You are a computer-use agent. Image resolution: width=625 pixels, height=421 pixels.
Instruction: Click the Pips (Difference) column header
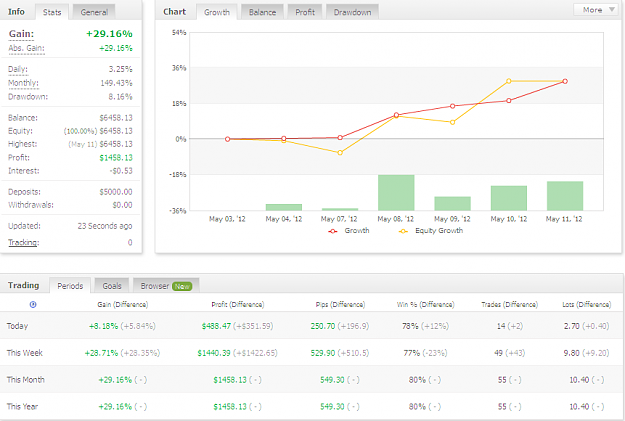(340, 305)
